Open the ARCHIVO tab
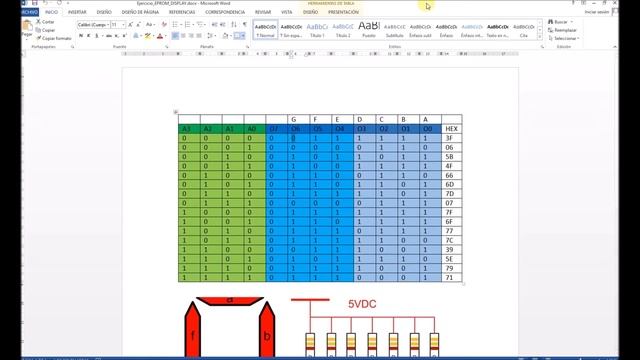The height and width of the screenshot is (360, 640). click(x=30, y=12)
